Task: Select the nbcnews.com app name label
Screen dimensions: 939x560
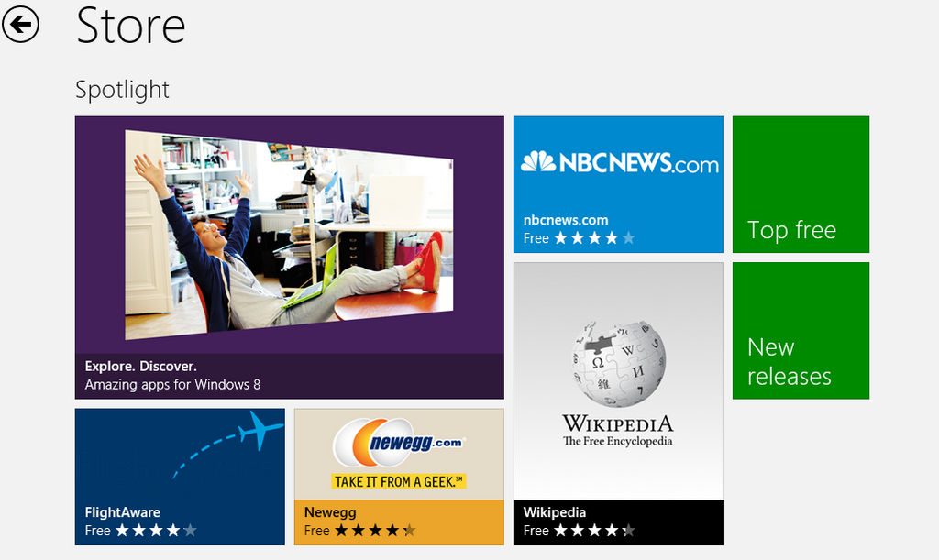Action: [566, 220]
